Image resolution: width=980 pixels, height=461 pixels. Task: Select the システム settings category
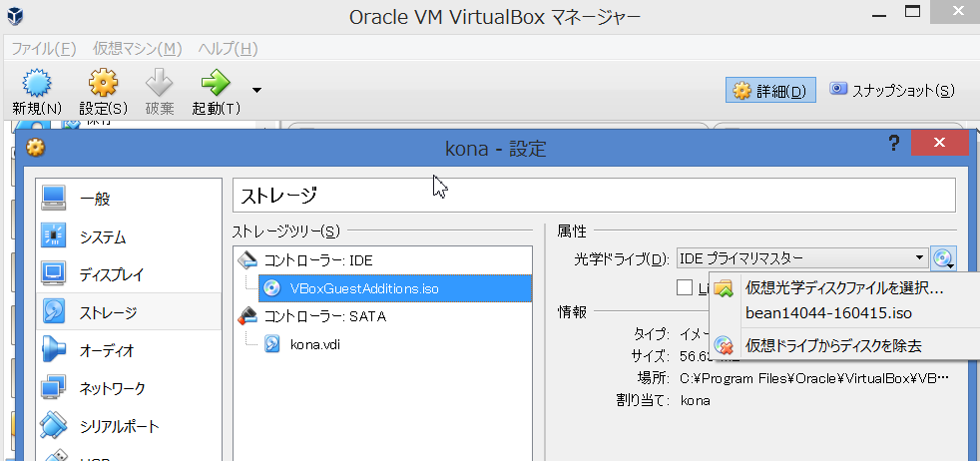129,236
